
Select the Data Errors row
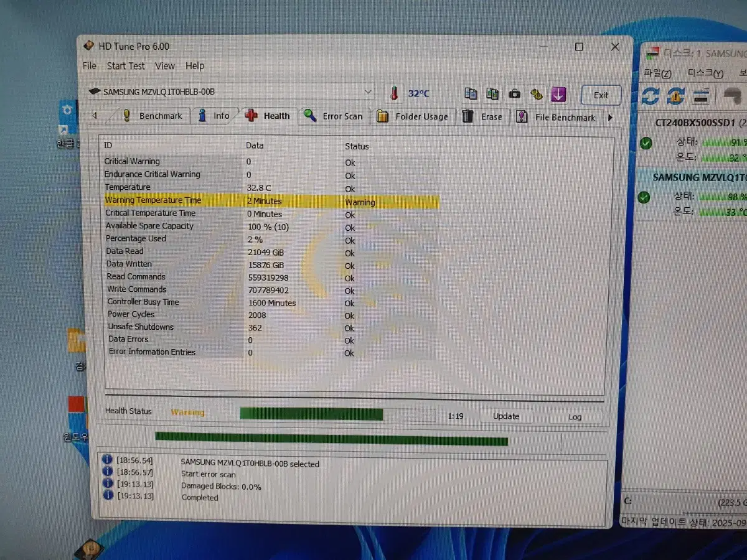(x=271, y=340)
